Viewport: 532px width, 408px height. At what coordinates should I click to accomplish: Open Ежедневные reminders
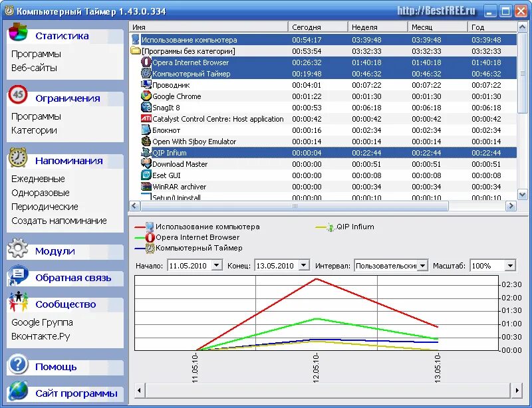[x=38, y=179]
